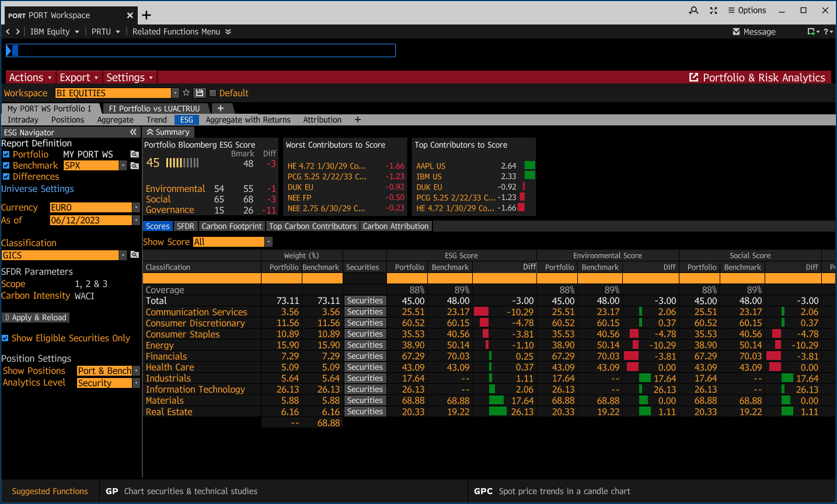
Task: Toggle Show Eligible Securities Only checkbox
Action: point(5,338)
